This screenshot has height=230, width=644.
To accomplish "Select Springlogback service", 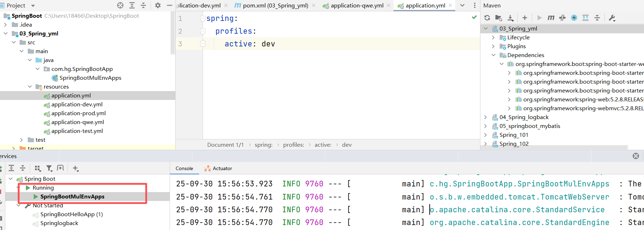I will click(59, 223).
